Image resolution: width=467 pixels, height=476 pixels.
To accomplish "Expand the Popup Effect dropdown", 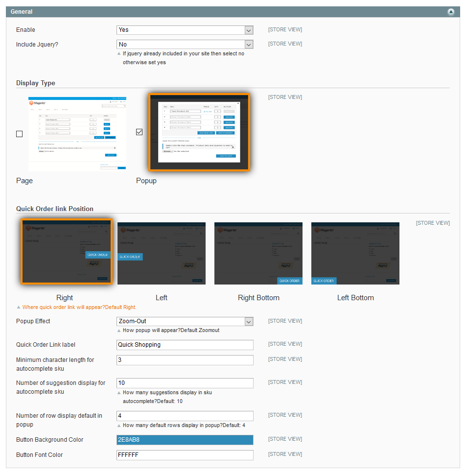I will tap(185, 322).
